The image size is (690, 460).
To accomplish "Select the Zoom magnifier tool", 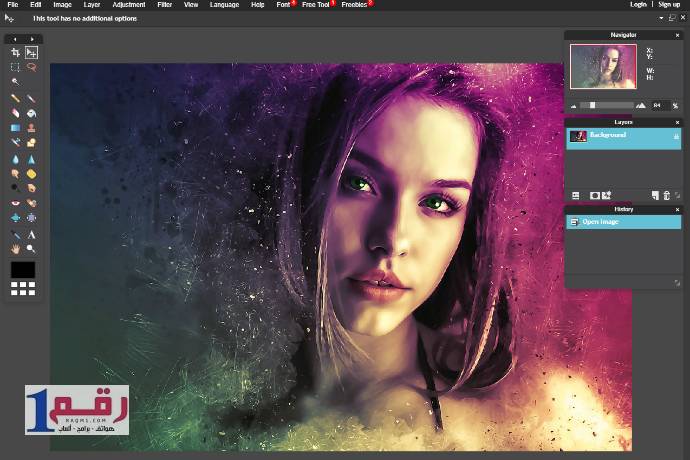I will 31,248.
